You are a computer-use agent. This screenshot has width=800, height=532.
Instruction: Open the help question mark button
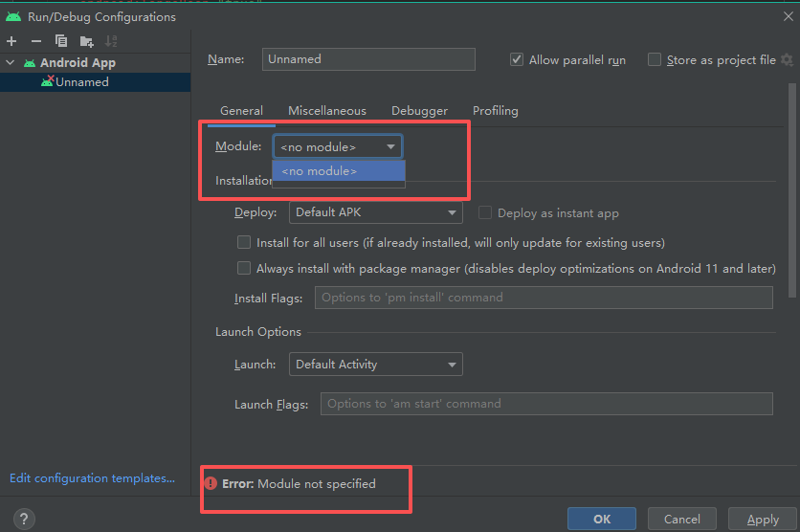[x=25, y=519]
